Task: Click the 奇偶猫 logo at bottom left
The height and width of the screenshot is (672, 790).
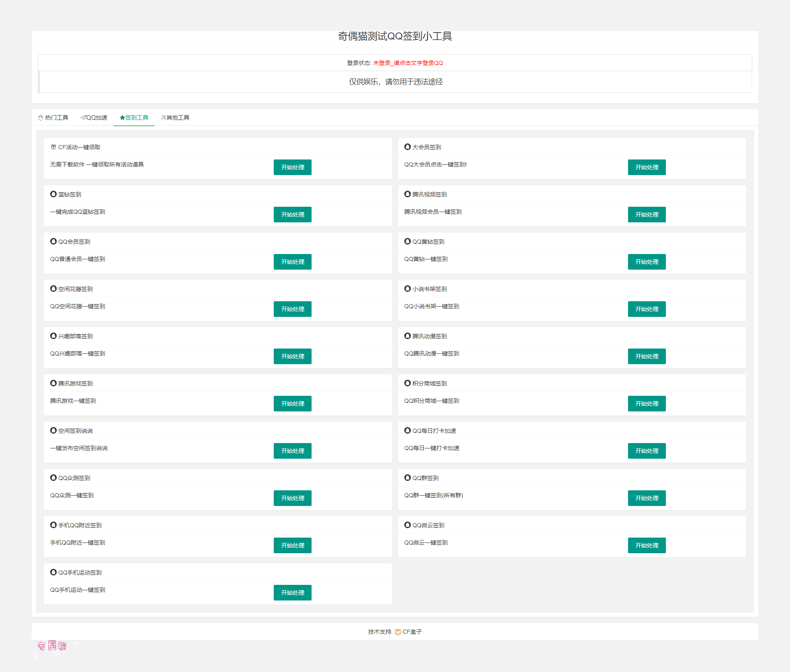Action: click(53, 646)
